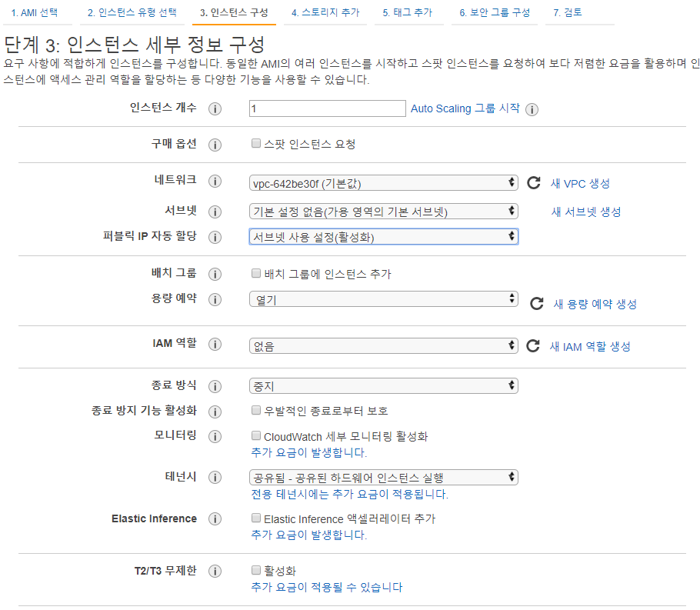The width and height of the screenshot is (700, 610).
Task: Click 전용 테넌시에는 추가 요금이 적용됩니다 link
Action: point(349,494)
